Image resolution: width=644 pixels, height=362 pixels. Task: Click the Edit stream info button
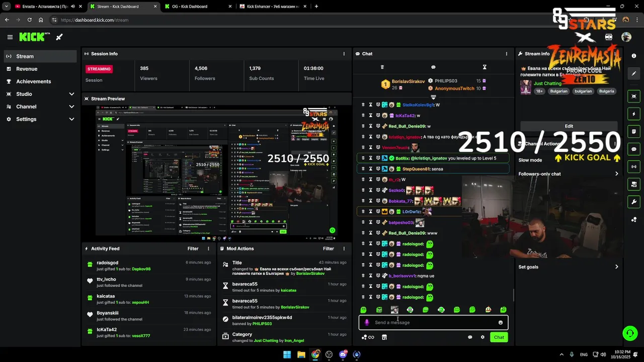[569, 126]
